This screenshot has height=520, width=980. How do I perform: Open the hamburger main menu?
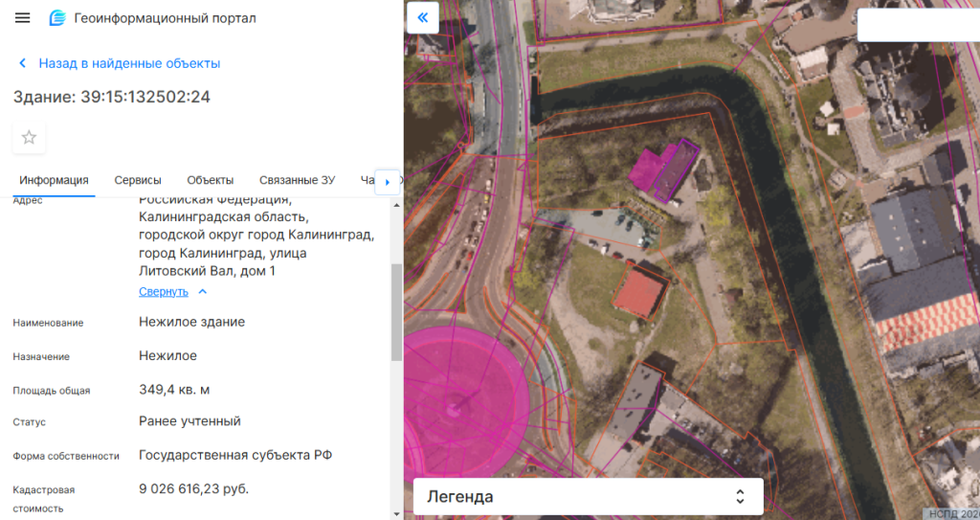pyautogui.click(x=23, y=18)
